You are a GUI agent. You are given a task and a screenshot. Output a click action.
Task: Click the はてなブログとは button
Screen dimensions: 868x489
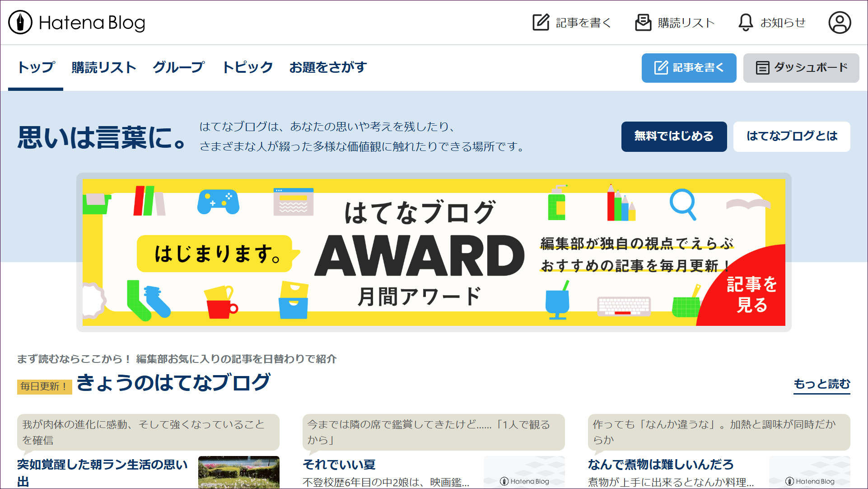click(791, 136)
